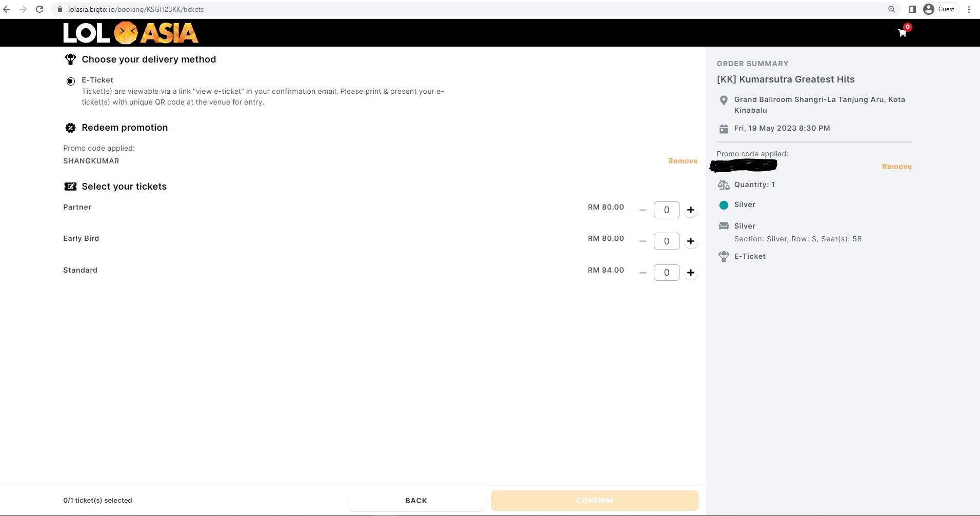Click the Kumarsutra Greatest Hits event title
980x516 pixels.
pos(786,79)
